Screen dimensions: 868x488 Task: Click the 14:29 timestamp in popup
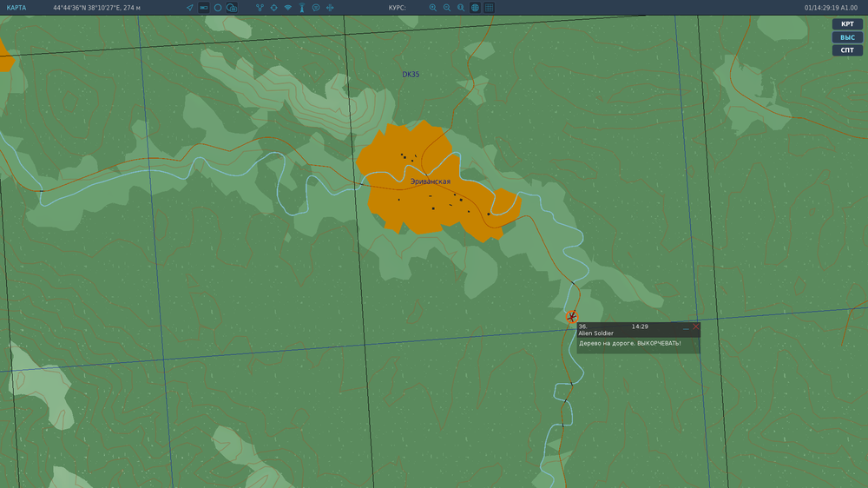[x=640, y=326]
